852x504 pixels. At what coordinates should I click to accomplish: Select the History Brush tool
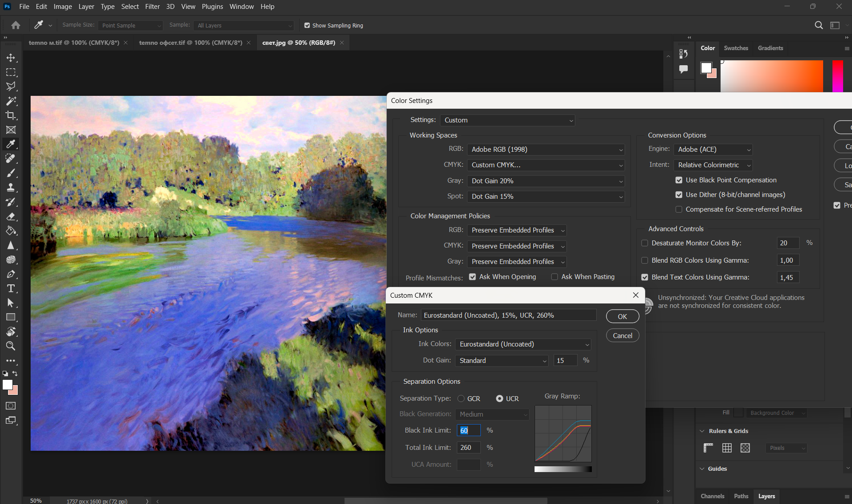tap(11, 202)
